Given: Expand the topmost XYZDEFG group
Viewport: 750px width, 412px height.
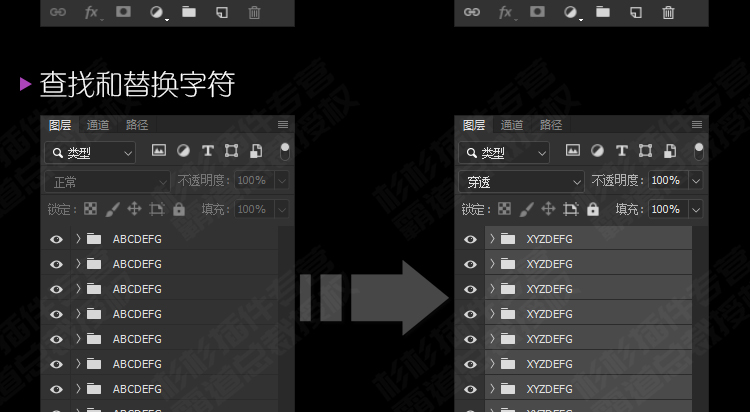Looking at the screenshot, I should [492, 238].
